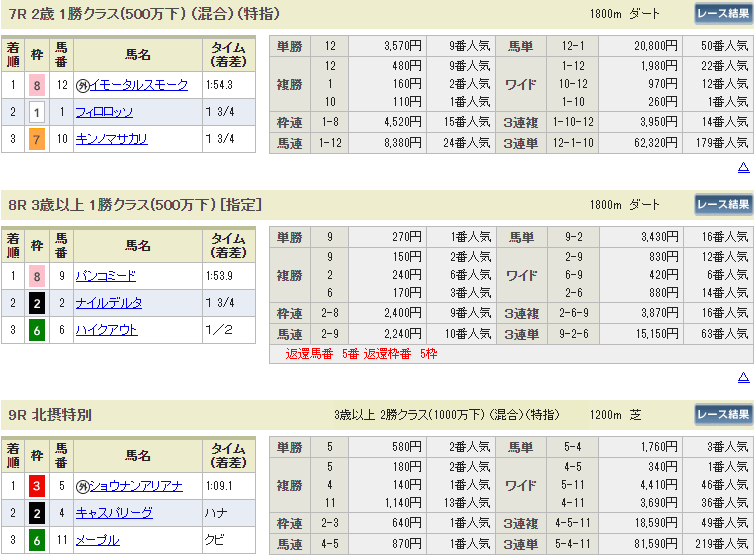The image size is (755, 556).
Task: Select 9R win payout 580円
Action: 407,447
